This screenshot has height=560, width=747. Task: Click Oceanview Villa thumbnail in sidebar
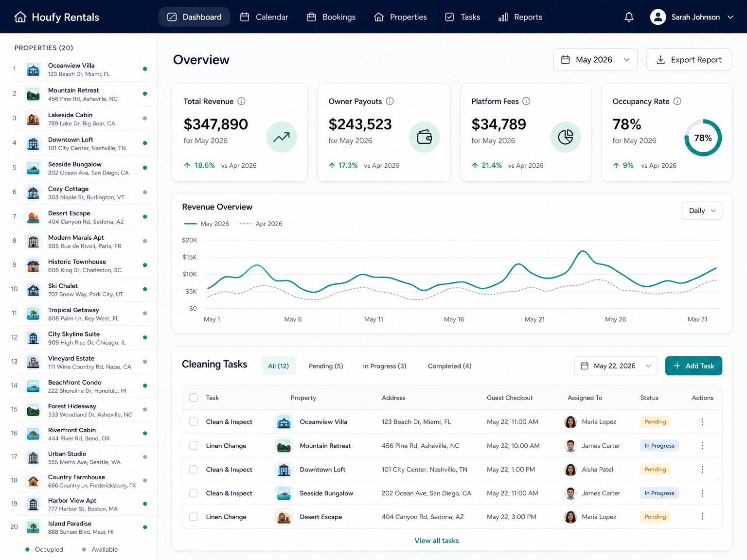pyautogui.click(x=33, y=70)
